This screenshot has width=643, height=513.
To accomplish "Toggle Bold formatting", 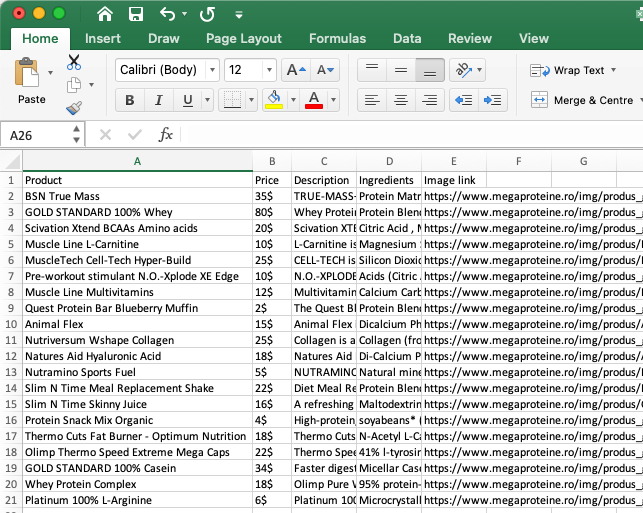I will 129,100.
